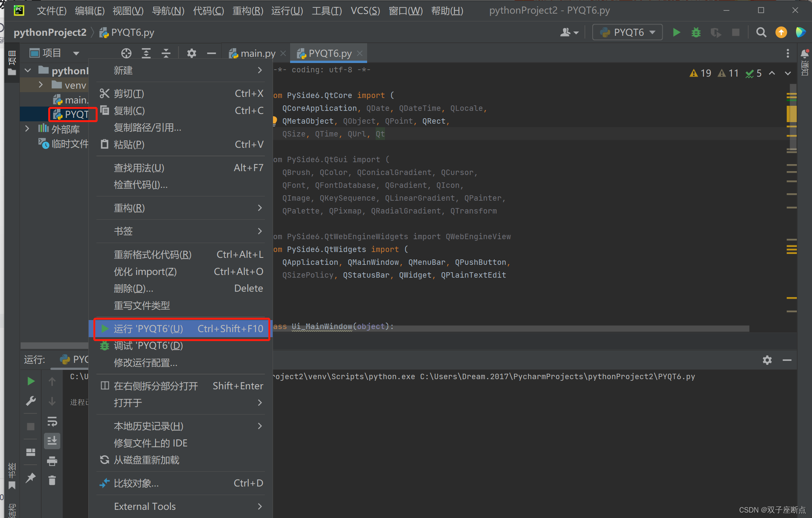Click the Run panel settings gear
Viewport: 812px width, 518px height.
click(x=767, y=360)
